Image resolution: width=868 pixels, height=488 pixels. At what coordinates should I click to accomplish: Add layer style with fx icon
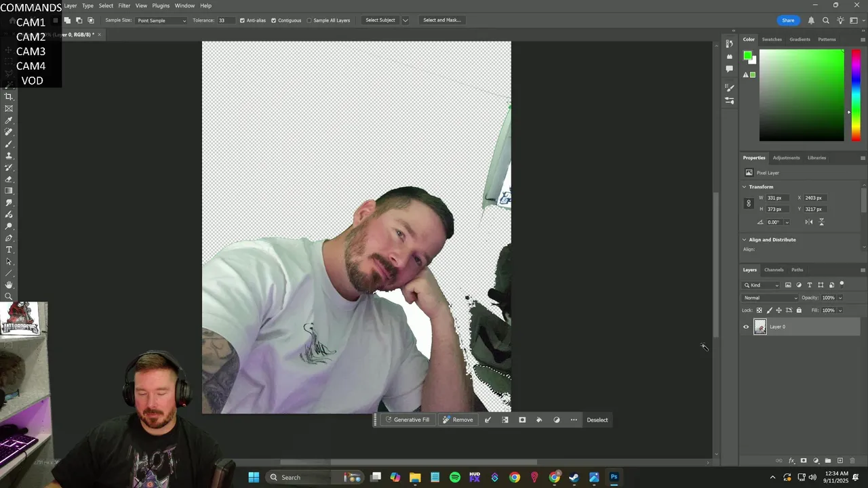tap(791, 461)
